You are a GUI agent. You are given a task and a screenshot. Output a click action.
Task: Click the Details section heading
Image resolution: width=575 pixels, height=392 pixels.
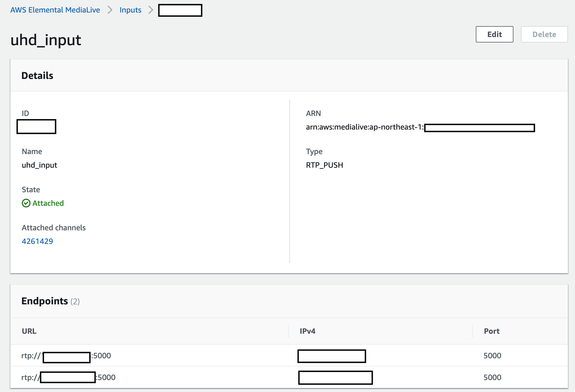(37, 76)
